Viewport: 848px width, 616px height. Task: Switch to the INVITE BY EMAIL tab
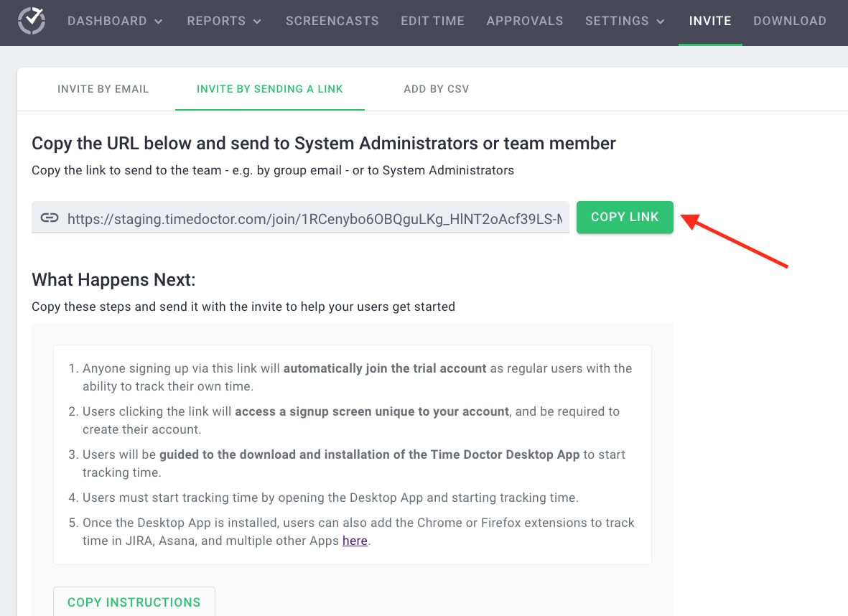coord(103,88)
